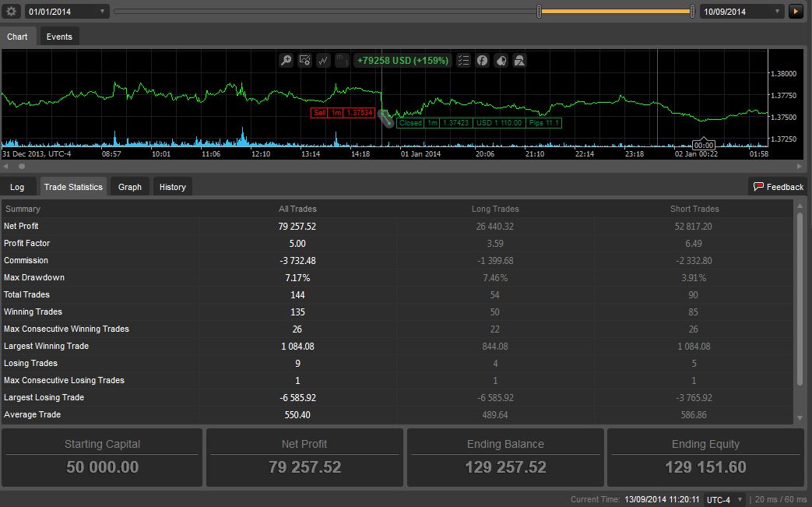Open the Log tab

(17, 187)
